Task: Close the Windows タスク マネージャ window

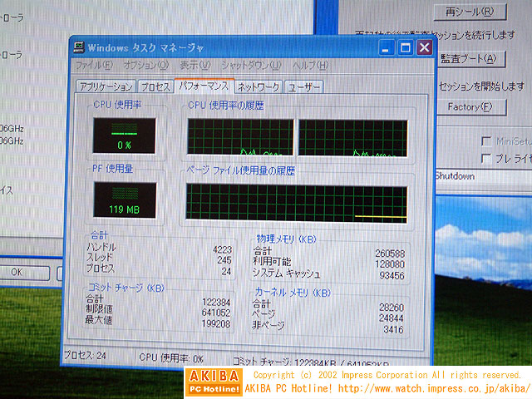Action: [x=424, y=48]
